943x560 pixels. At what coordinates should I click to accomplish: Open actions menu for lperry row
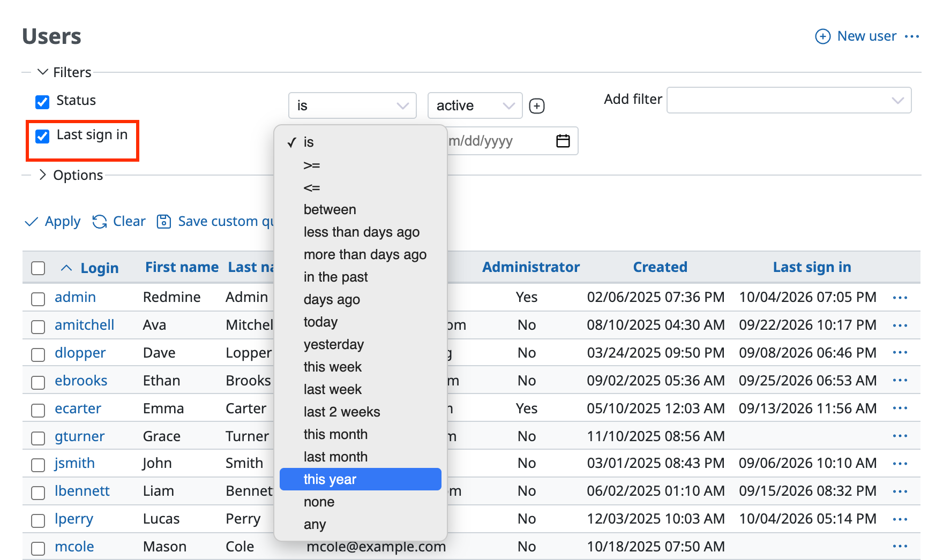[900, 519]
